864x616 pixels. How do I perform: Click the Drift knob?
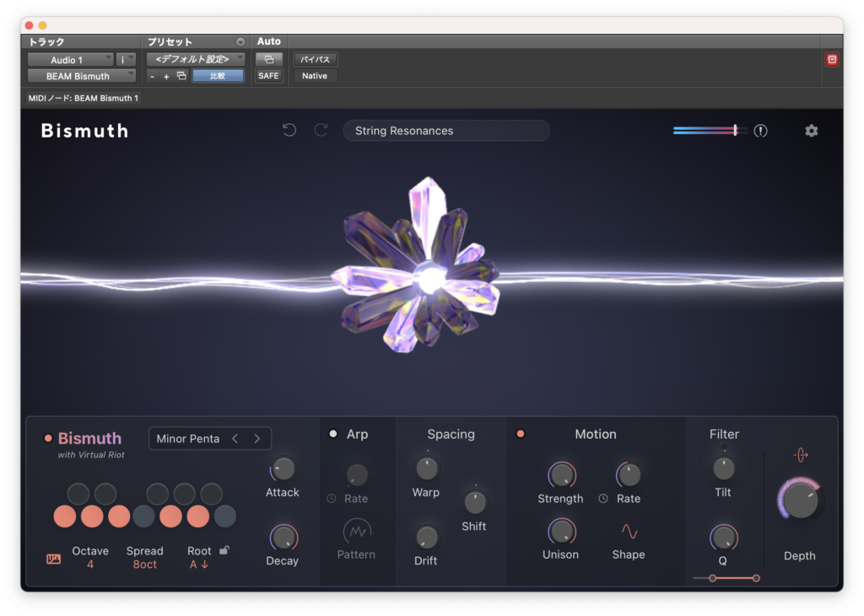(426, 538)
